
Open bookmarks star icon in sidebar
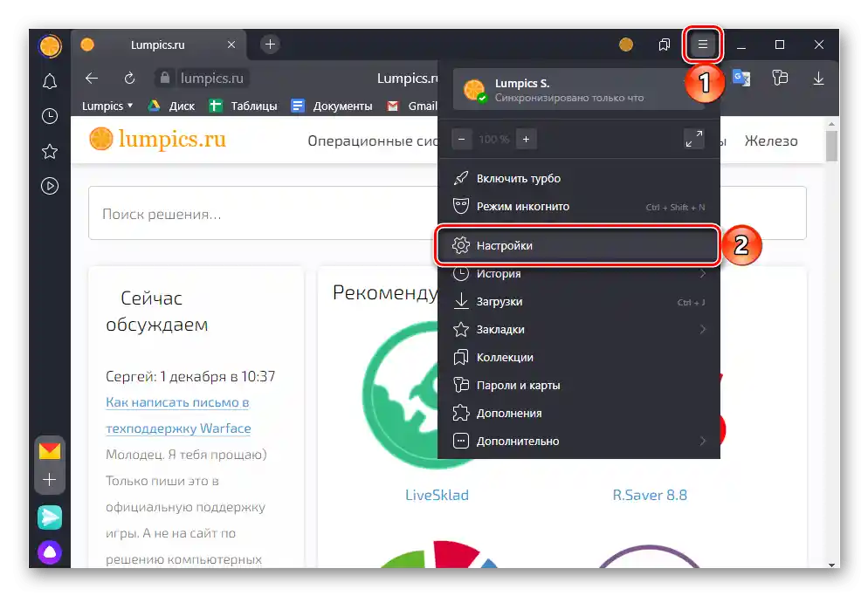point(50,151)
